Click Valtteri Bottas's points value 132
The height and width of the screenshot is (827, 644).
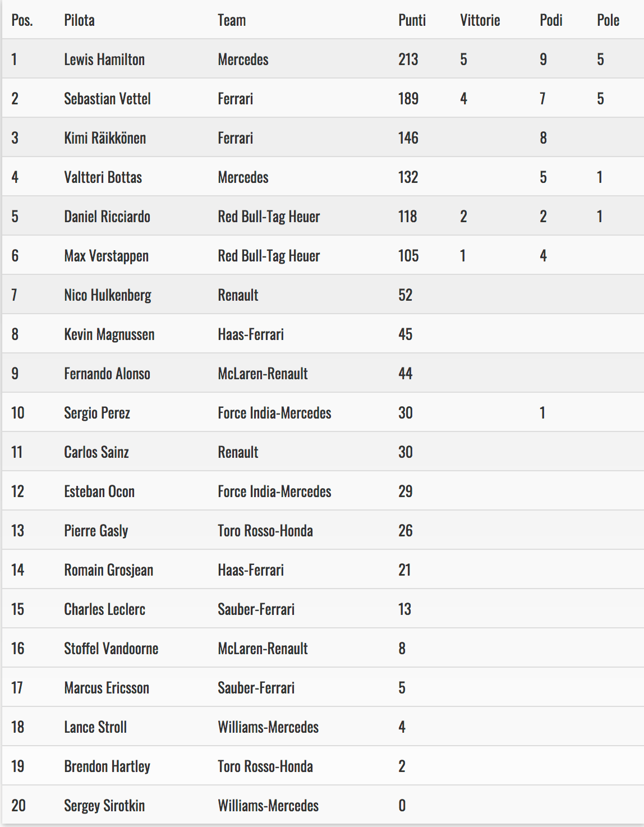tap(408, 177)
